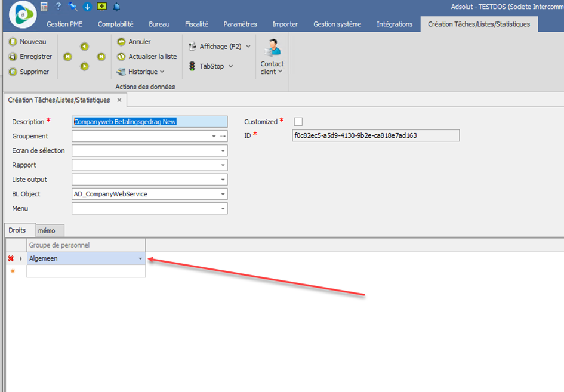The image size is (564, 392).
Task: Open the Historique dropdown
Action: 141,72
